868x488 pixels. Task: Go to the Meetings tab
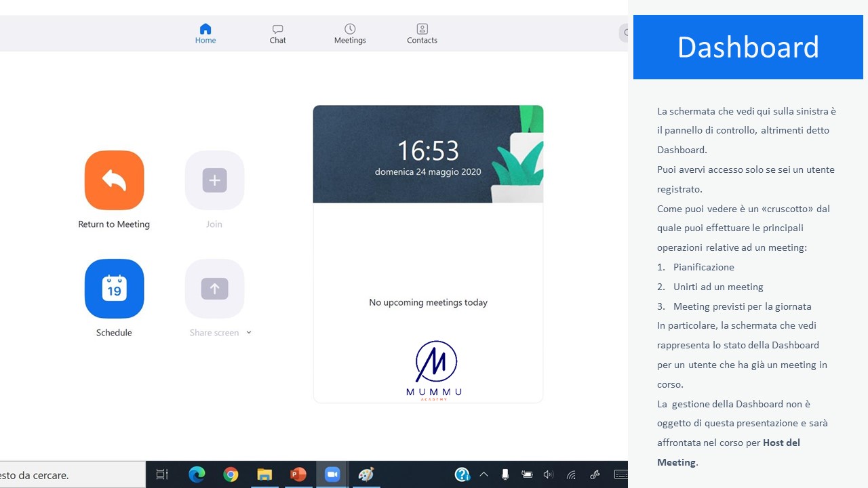350,33
